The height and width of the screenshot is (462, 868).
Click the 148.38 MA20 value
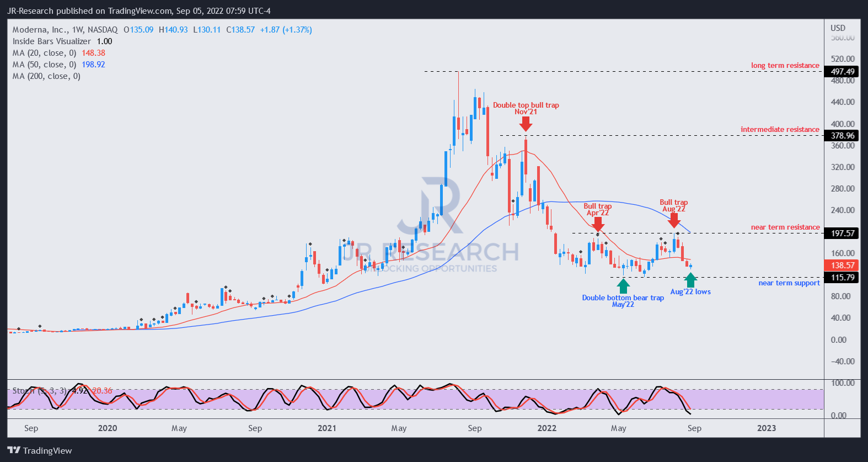point(93,53)
